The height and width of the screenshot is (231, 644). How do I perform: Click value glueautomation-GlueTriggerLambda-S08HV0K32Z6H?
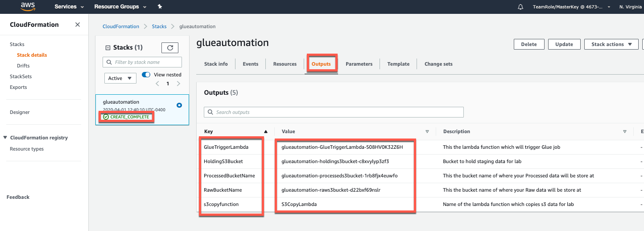point(342,147)
